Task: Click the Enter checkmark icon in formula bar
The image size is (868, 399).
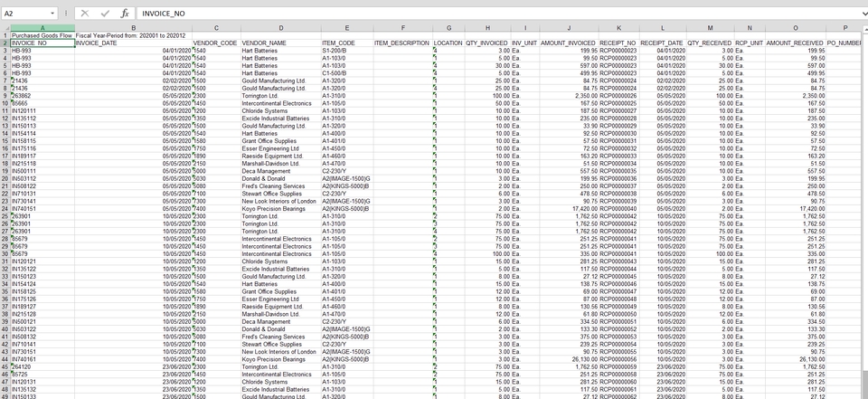Action: (x=105, y=14)
